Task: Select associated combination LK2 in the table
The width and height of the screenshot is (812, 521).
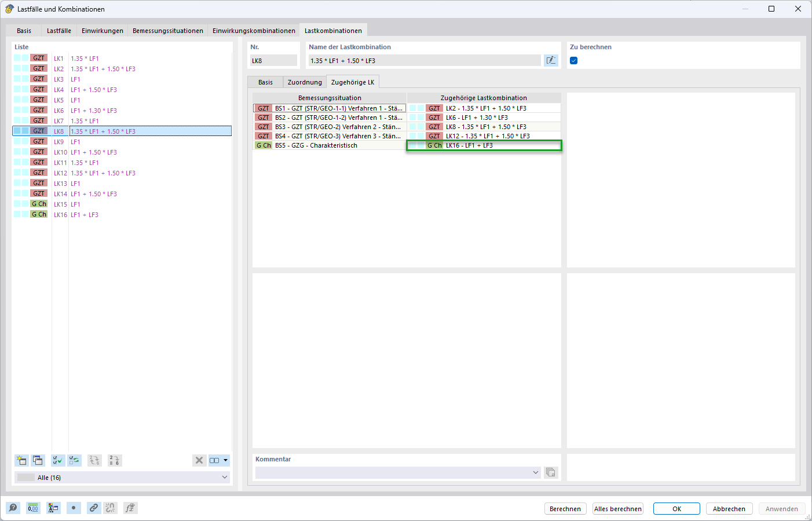Action: click(484, 108)
